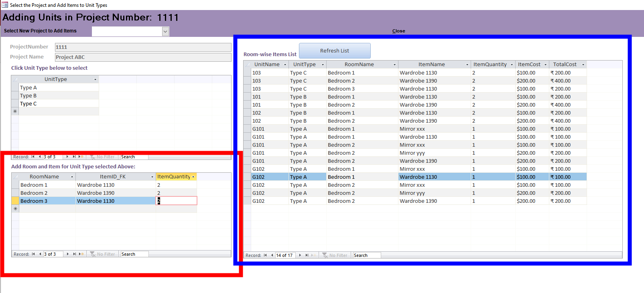
Task: Open ItemQuantity column filter in Add Room list
Action: pos(193,177)
